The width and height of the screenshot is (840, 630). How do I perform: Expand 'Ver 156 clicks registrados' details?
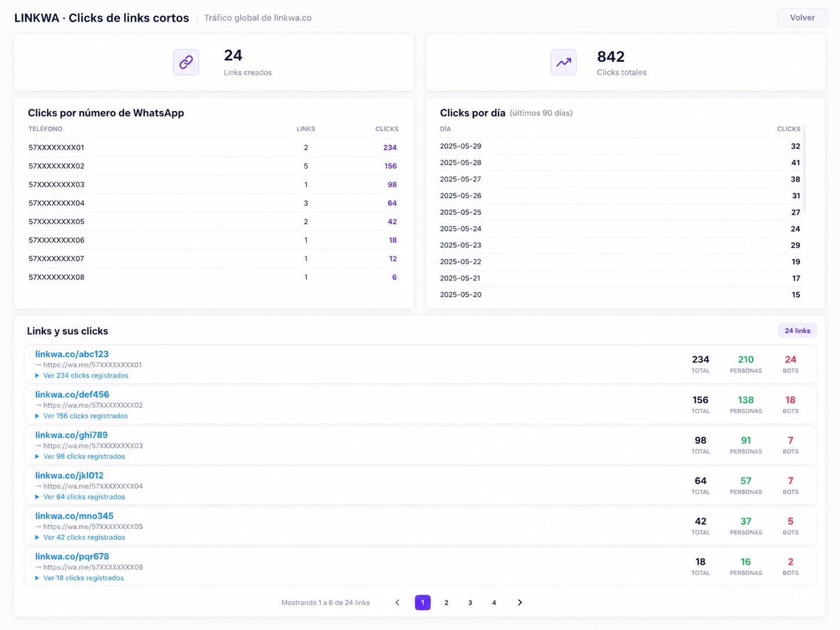81,416
